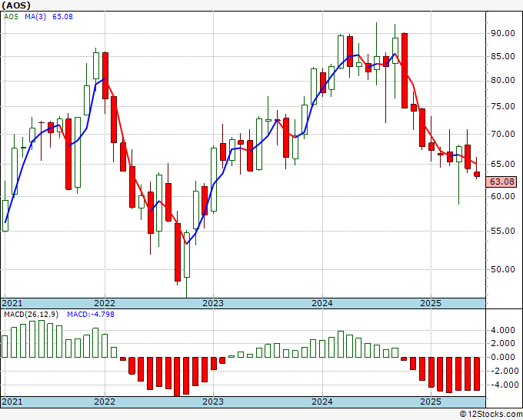Click the 75.00 price axis label

pyautogui.click(x=502, y=106)
